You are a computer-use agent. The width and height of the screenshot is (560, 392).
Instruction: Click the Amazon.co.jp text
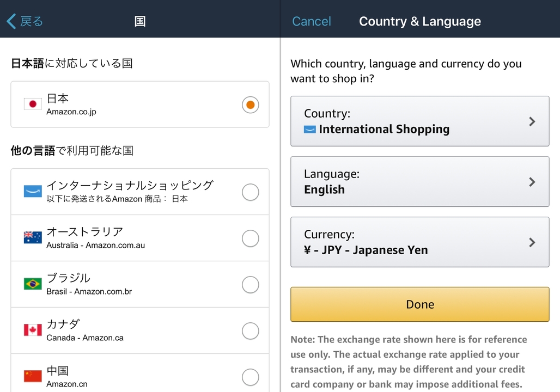pos(71,112)
